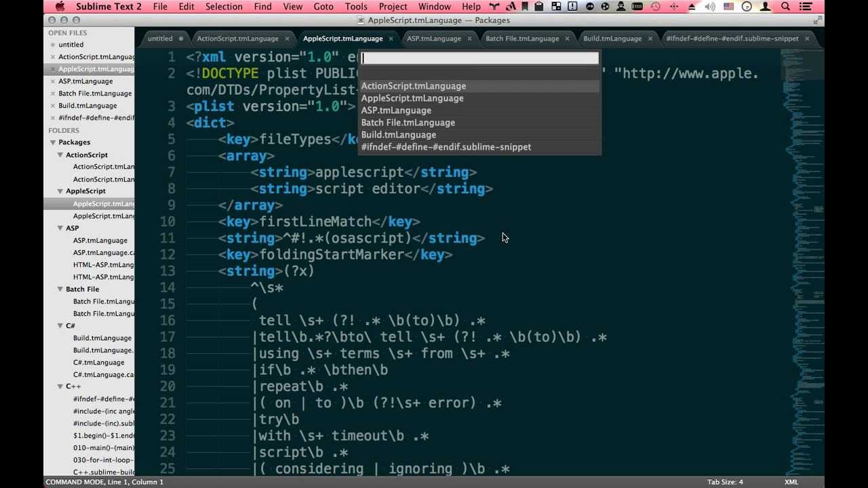Screen dimensions: 868x488
Task: Switch to the untitled tab
Action: (160, 39)
